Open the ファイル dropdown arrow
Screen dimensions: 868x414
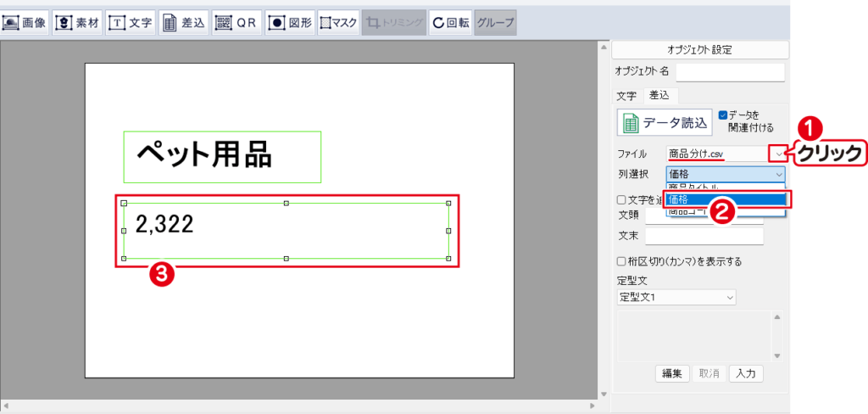pyautogui.click(x=778, y=154)
